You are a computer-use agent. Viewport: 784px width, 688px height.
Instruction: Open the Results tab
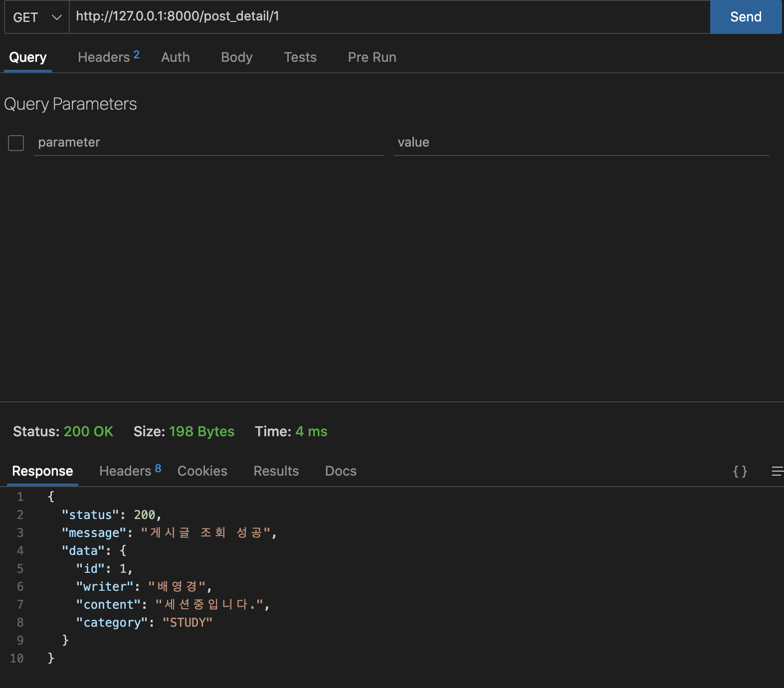click(276, 471)
